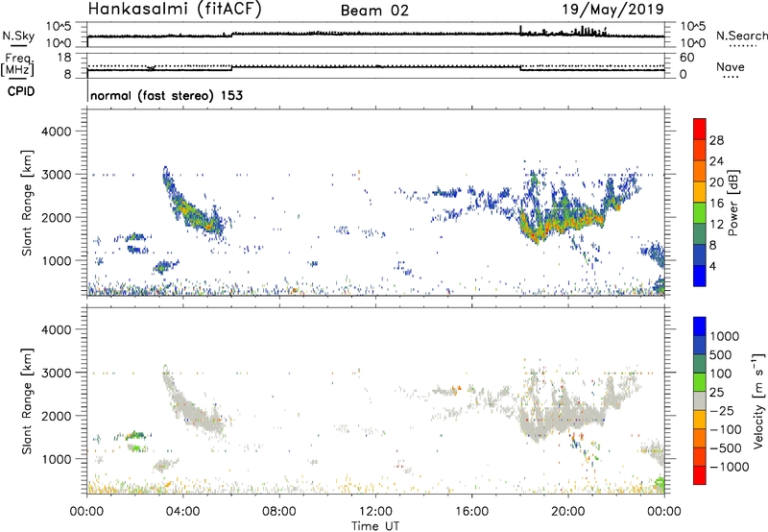This screenshot has width=768, height=532.
Task: Select the Beam 02 label
Action: pyautogui.click(x=374, y=11)
